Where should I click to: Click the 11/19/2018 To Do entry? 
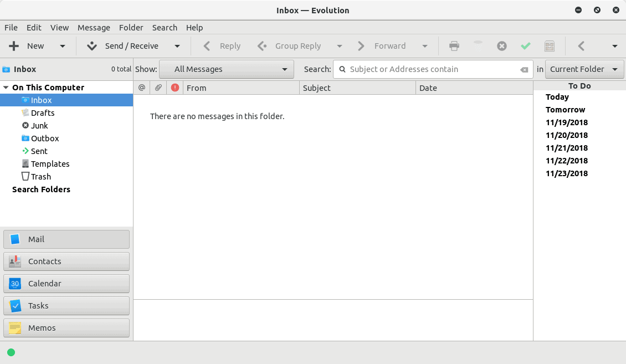tap(567, 122)
